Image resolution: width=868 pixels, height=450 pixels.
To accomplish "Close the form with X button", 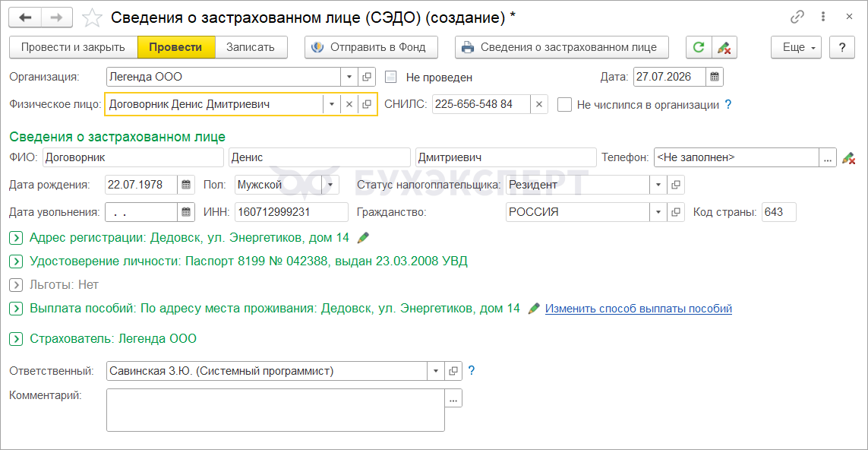I will [849, 17].
